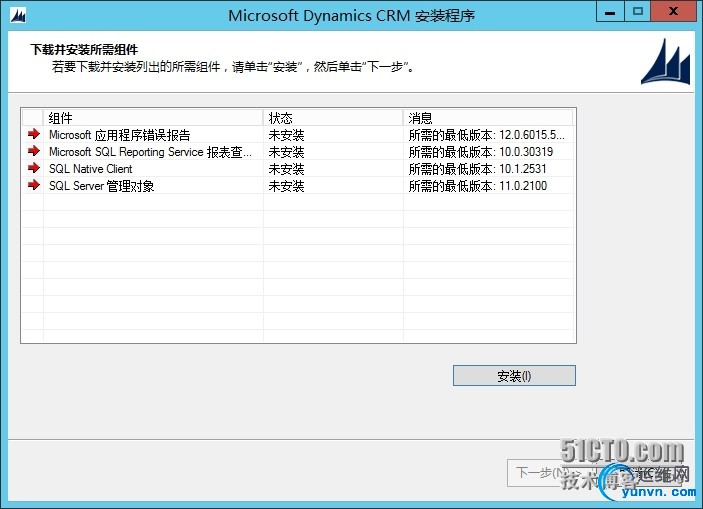703x509 pixels.
Task: Click 未安装 status for SQL Native Client
Action: [x=286, y=169]
